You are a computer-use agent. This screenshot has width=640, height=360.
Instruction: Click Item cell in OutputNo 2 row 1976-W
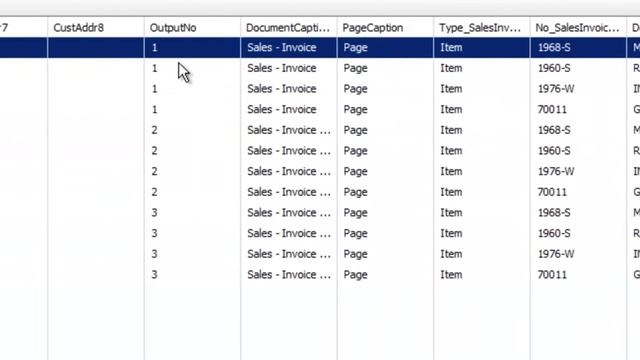pos(482,171)
